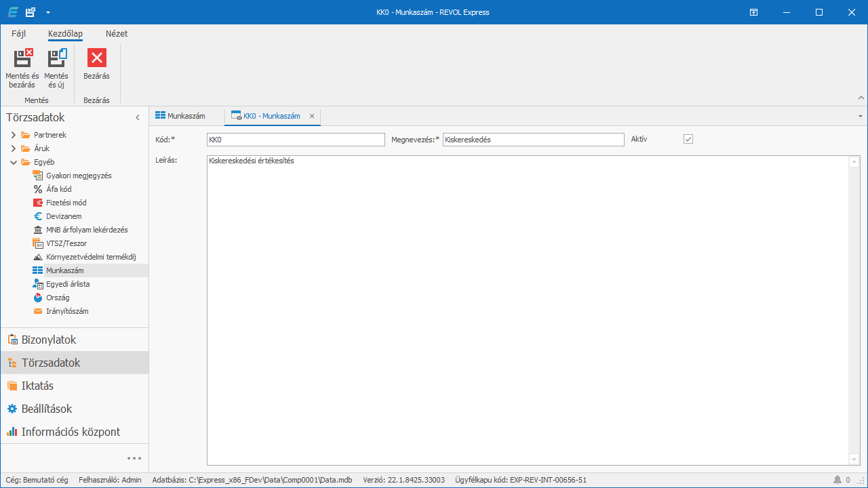
Task: Switch to the Munkaszám list tab
Action: point(180,116)
